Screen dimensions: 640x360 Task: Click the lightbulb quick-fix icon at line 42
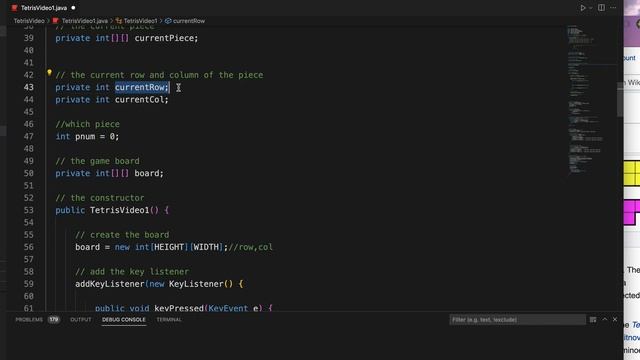coord(49,73)
